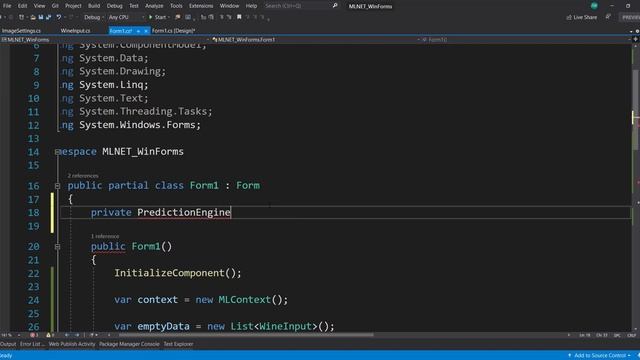
Task: Open the Analyze menu
Action: pyautogui.click(x=154, y=6)
